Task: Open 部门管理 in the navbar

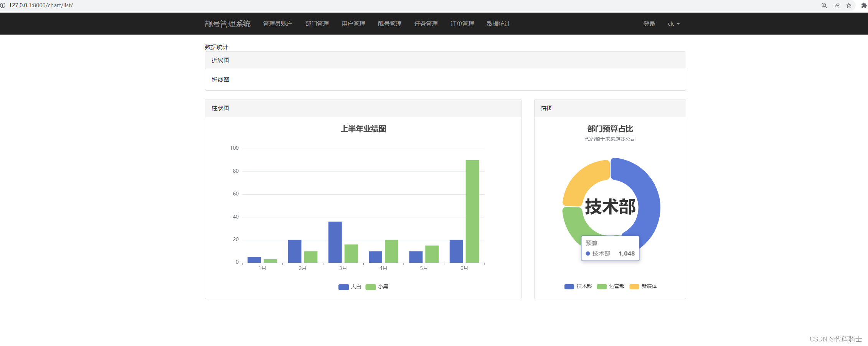Action: tap(317, 24)
